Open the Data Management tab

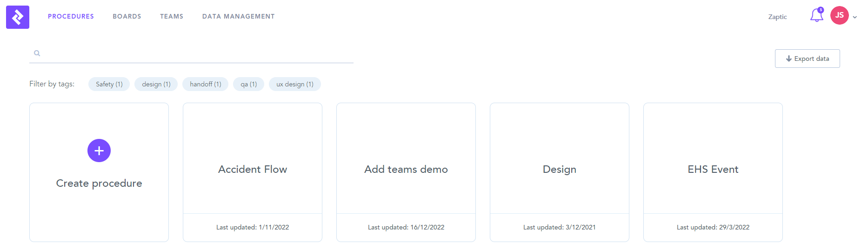[238, 16]
